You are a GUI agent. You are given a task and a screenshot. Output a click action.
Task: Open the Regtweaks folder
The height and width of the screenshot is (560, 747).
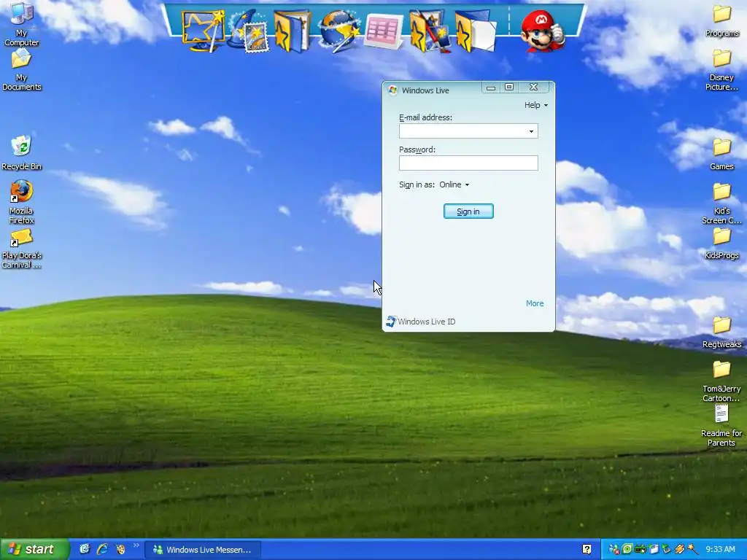(721, 332)
